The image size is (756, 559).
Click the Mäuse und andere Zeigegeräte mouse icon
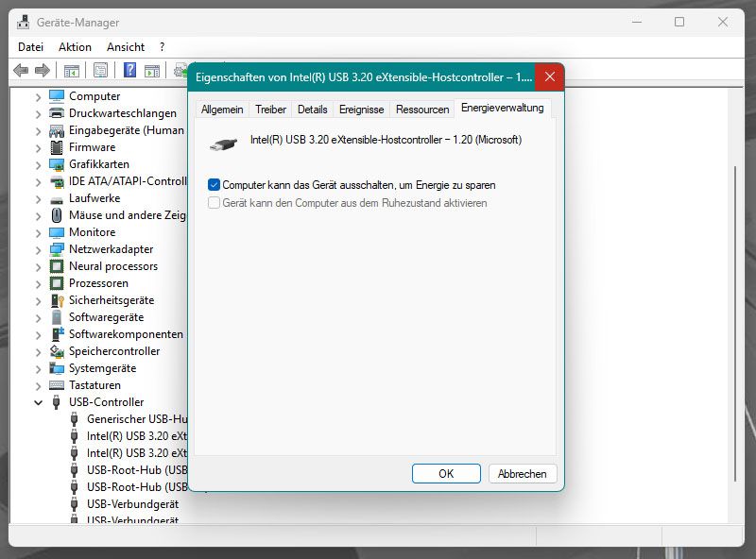click(57, 215)
